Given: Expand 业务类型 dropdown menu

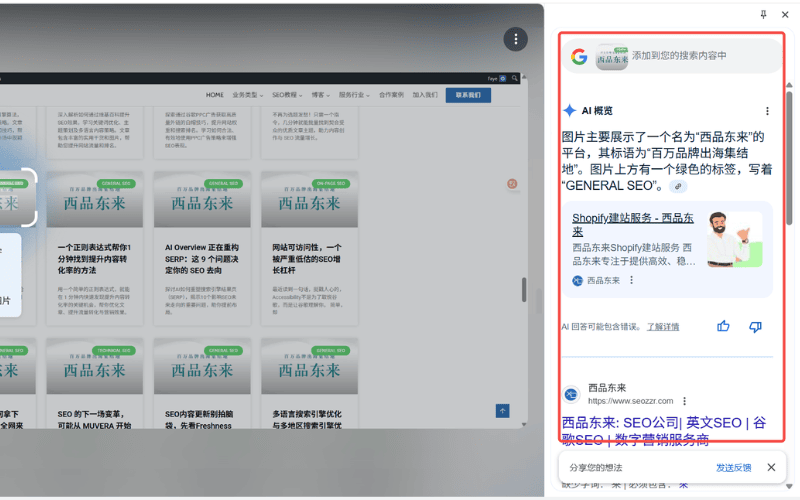Looking at the screenshot, I should coord(248,95).
